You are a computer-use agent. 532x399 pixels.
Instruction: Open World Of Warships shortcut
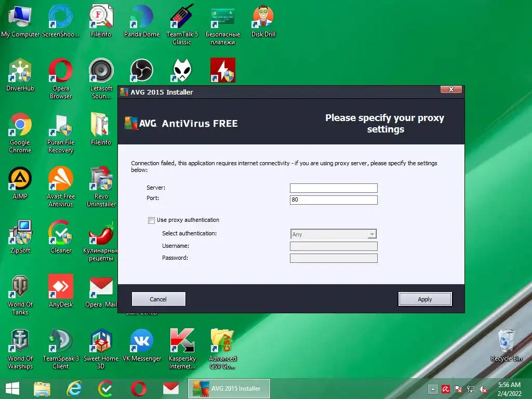pyautogui.click(x=20, y=349)
